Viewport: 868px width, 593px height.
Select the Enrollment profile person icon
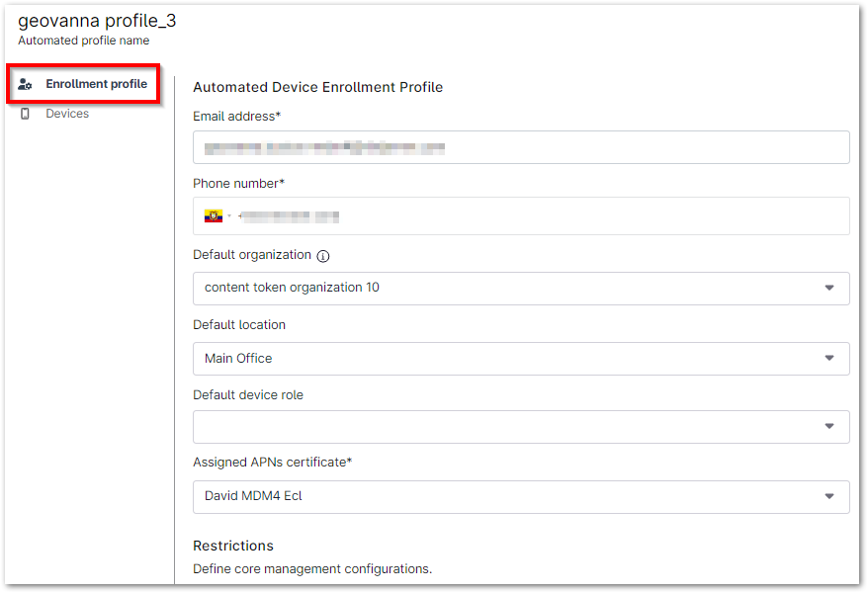pos(25,84)
